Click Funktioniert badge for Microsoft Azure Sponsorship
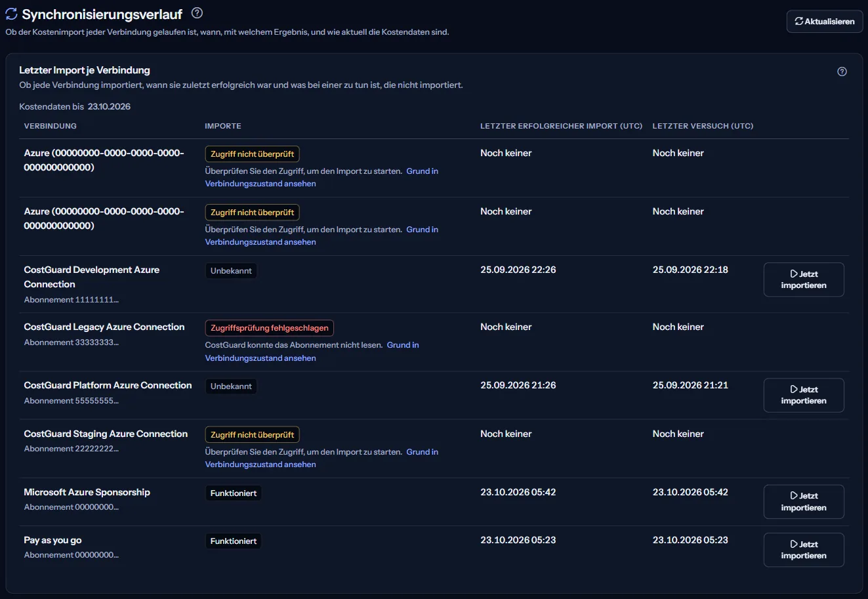The image size is (868, 599). pos(234,493)
